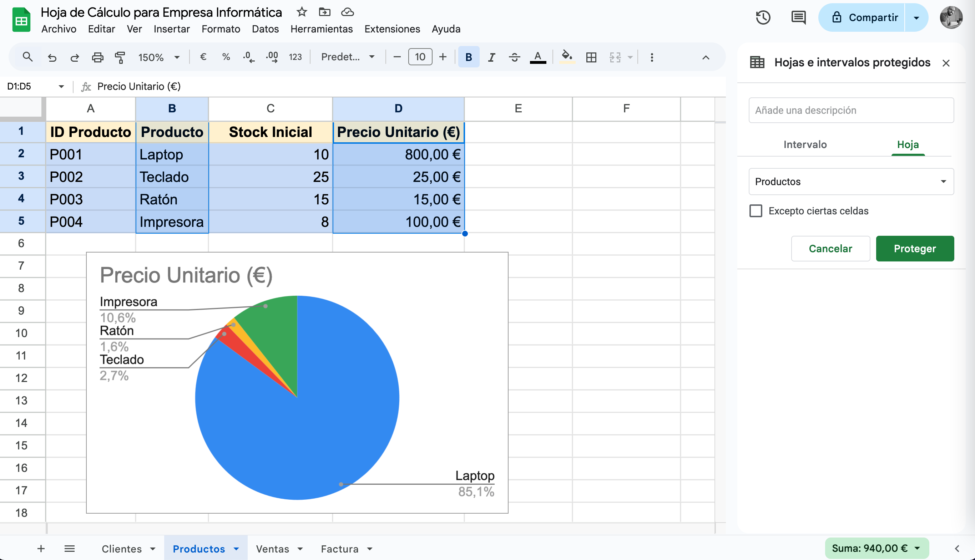Click the borders grid icon

pos(591,57)
